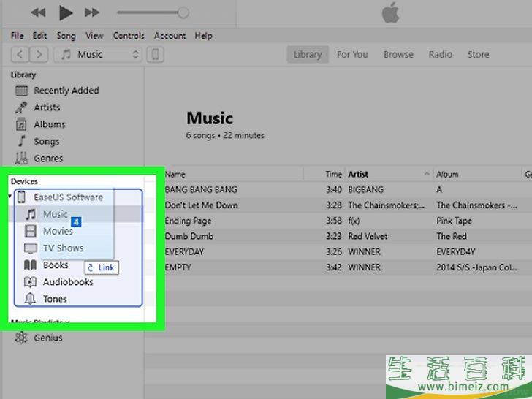The image size is (532, 399).
Task: Click the Recently Added grid icon
Action: click(21, 91)
